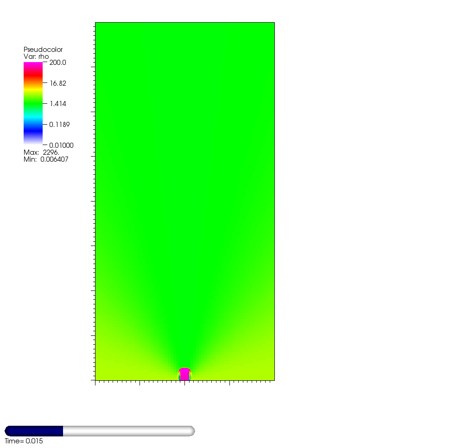This screenshot has width=476, height=448.
Task: Click the time progress slider bar
Action: click(100, 431)
